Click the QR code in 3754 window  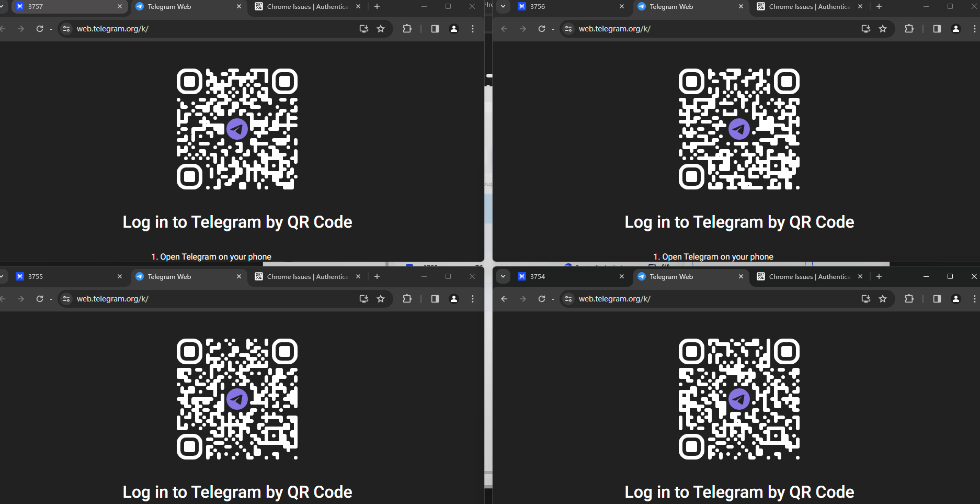tap(739, 399)
